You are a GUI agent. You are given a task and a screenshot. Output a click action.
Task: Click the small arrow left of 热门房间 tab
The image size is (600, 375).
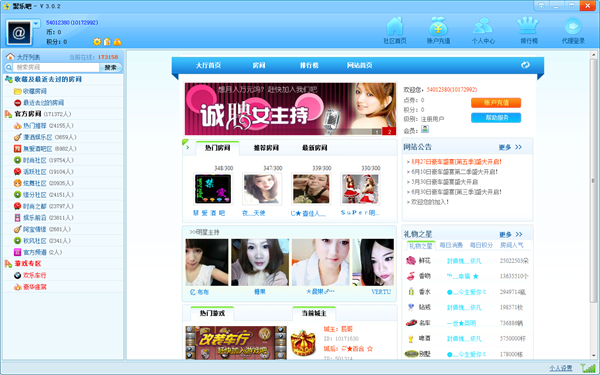point(188,147)
